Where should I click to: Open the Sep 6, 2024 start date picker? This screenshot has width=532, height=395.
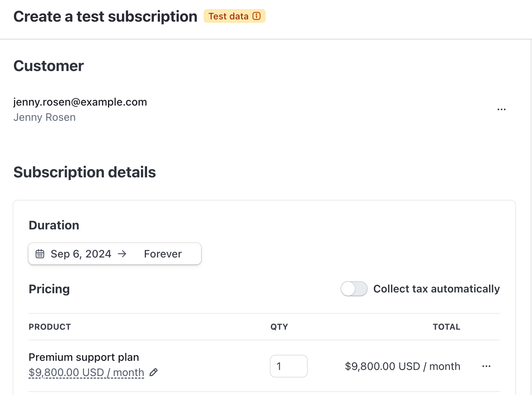[81, 254]
